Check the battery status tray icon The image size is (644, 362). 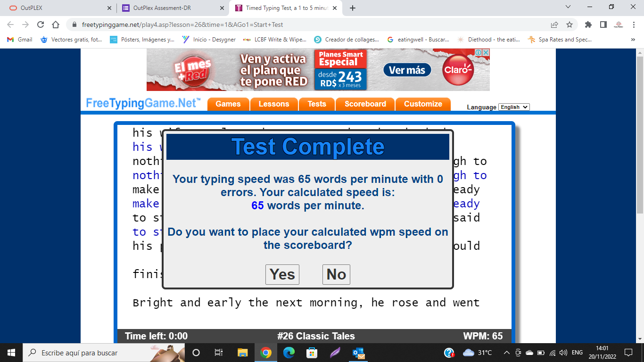click(541, 353)
